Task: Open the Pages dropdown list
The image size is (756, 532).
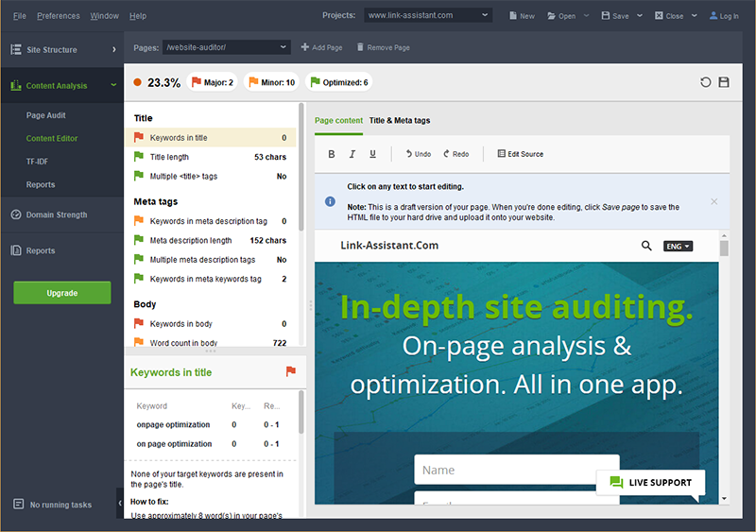Action: [226, 47]
